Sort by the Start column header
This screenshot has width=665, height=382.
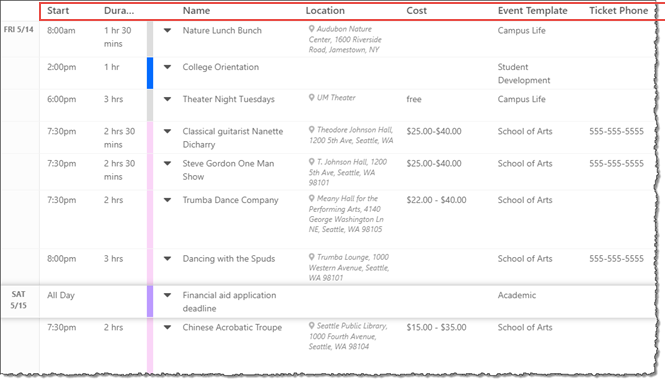pos(58,11)
